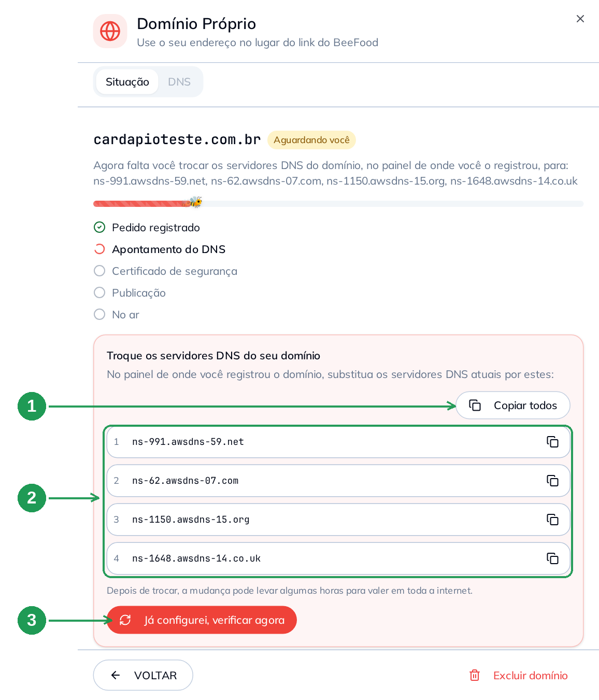Click the cardapioteste.com.br domain name
This screenshot has height=700, width=599.
click(177, 139)
